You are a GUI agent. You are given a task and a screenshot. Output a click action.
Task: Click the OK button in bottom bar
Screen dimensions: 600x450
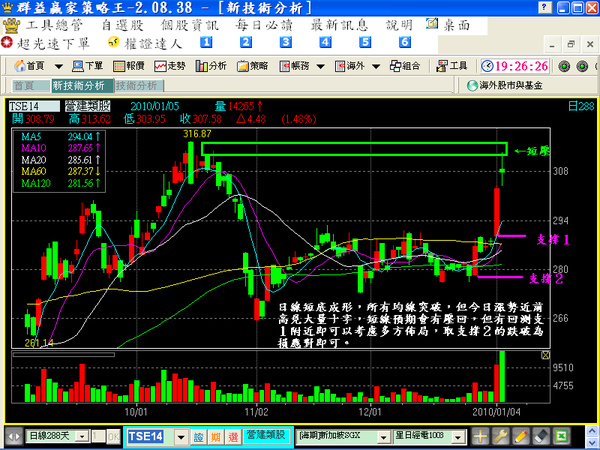(x=113, y=436)
